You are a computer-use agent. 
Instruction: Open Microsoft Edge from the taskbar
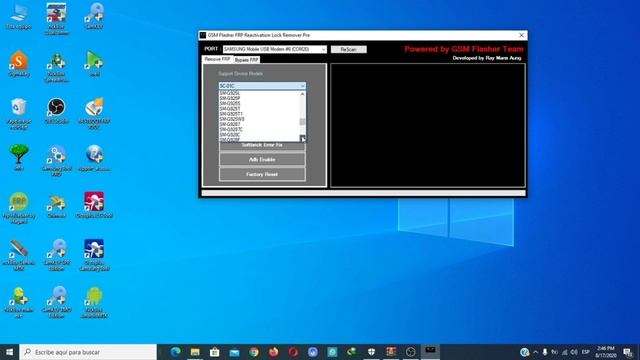[x=176, y=352]
